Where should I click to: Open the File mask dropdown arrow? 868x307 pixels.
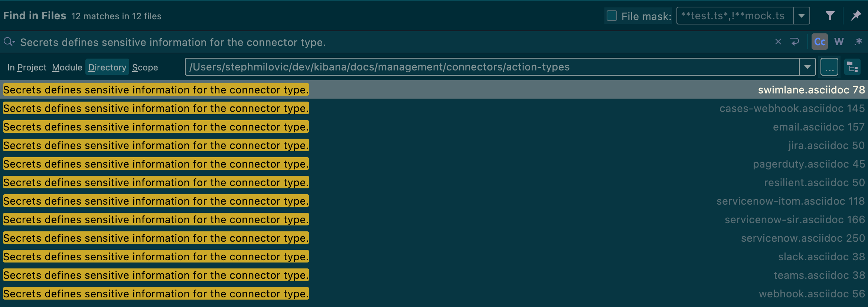[x=802, y=16]
